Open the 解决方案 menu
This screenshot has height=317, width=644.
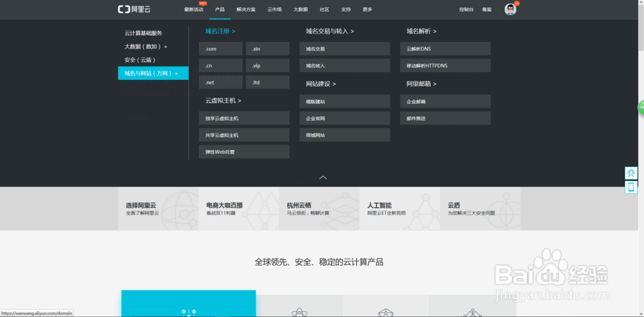(246, 10)
